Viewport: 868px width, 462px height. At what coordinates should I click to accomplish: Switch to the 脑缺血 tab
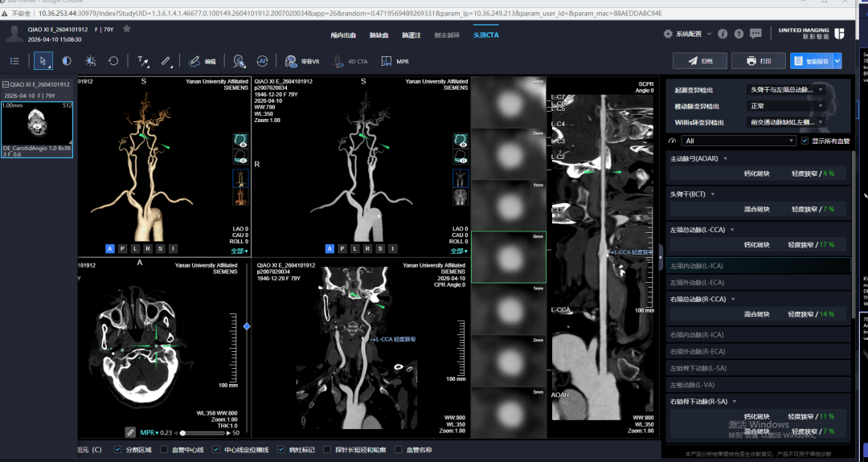379,35
